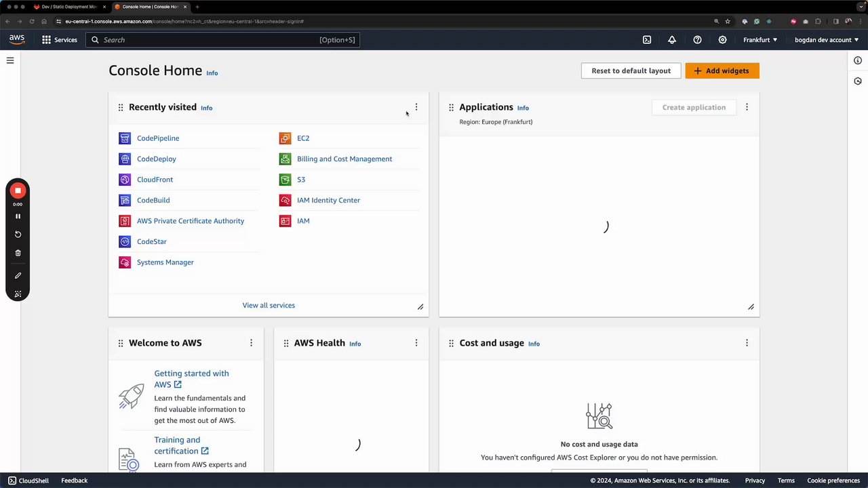Image resolution: width=868 pixels, height=488 pixels.
Task: Click Info next to Applications heading
Action: point(523,108)
